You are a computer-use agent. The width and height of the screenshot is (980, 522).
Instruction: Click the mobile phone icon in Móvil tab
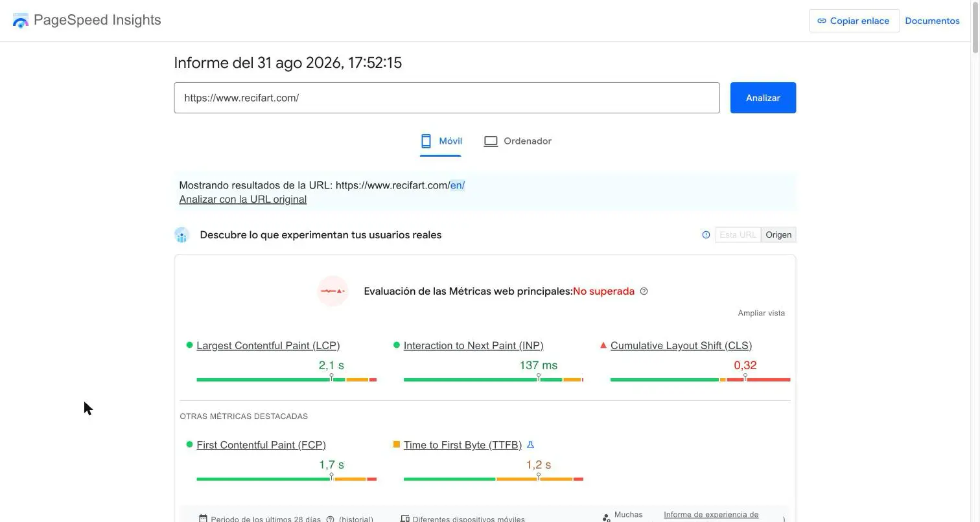point(426,141)
